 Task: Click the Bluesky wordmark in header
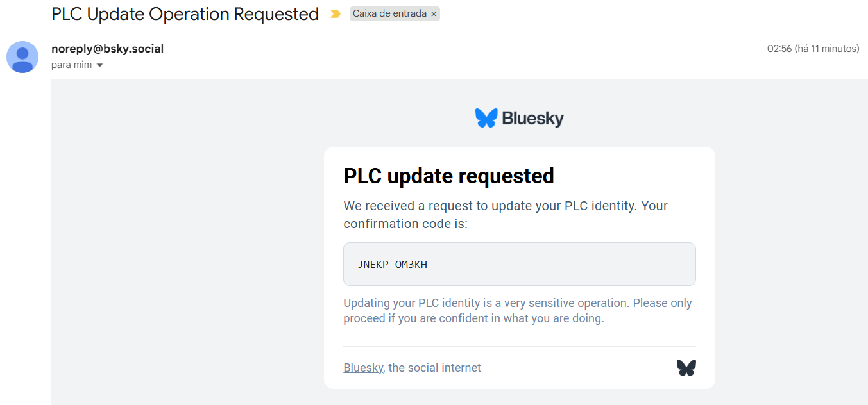pos(532,119)
